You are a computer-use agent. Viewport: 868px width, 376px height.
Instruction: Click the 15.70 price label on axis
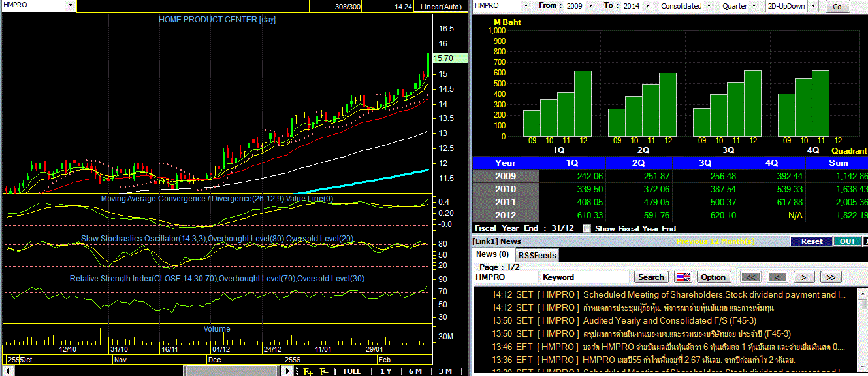pyautogui.click(x=452, y=58)
